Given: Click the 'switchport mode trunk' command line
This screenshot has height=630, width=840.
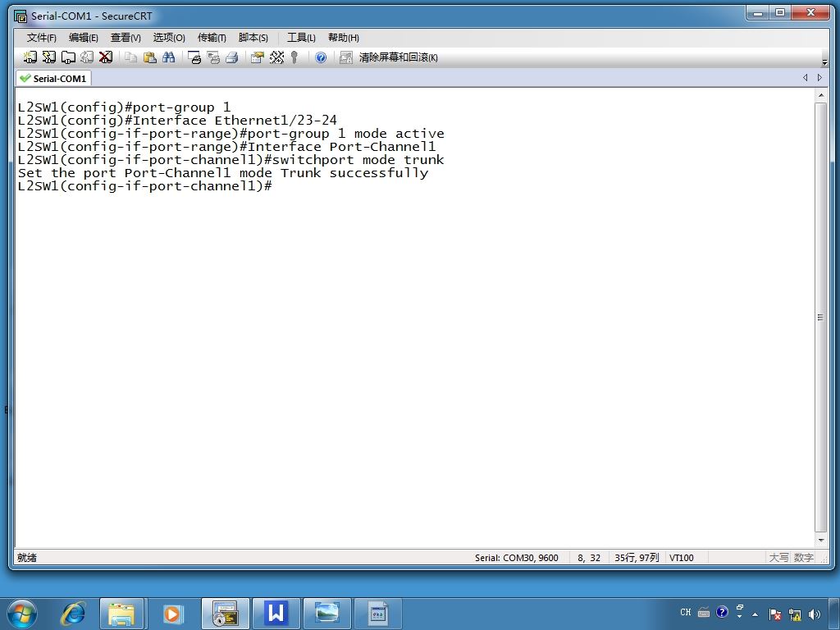Looking at the screenshot, I should 231,160.
